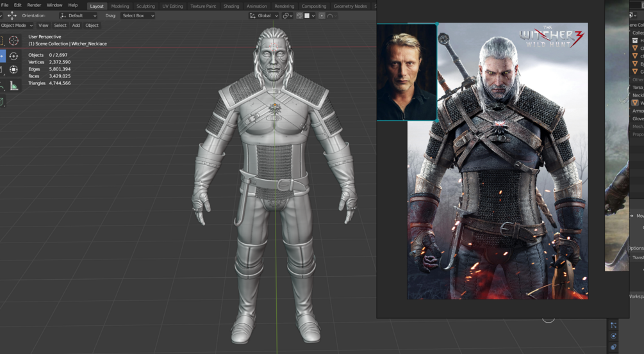Switch to the Layout workspace tab

tap(97, 6)
